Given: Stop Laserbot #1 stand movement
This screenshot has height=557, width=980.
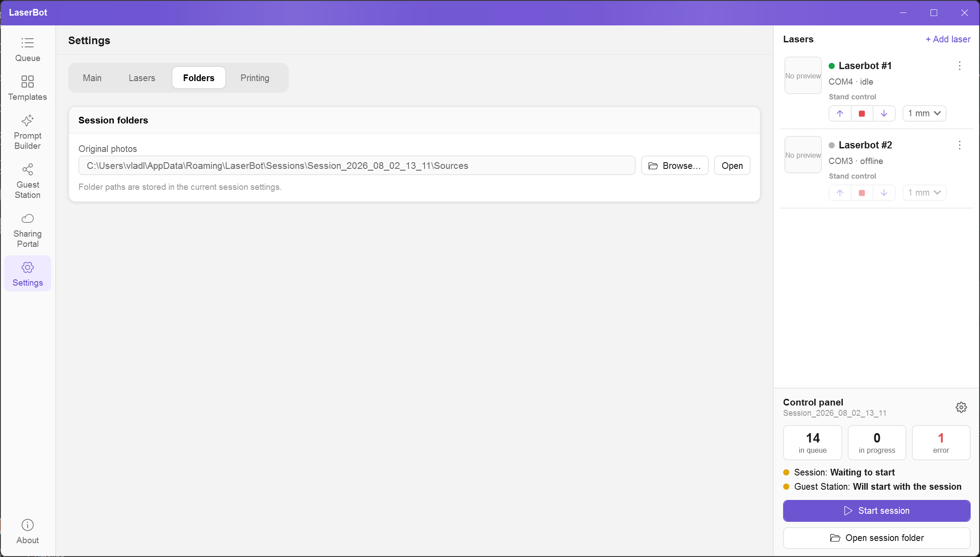Looking at the screenshot, I should coord(862,114).
